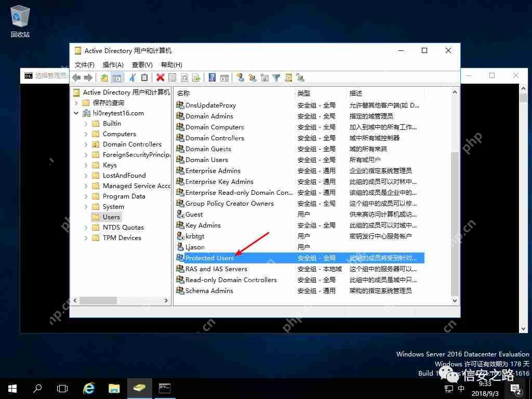
Task: Sort by the 描述 column header
Action: pos(386,93)
